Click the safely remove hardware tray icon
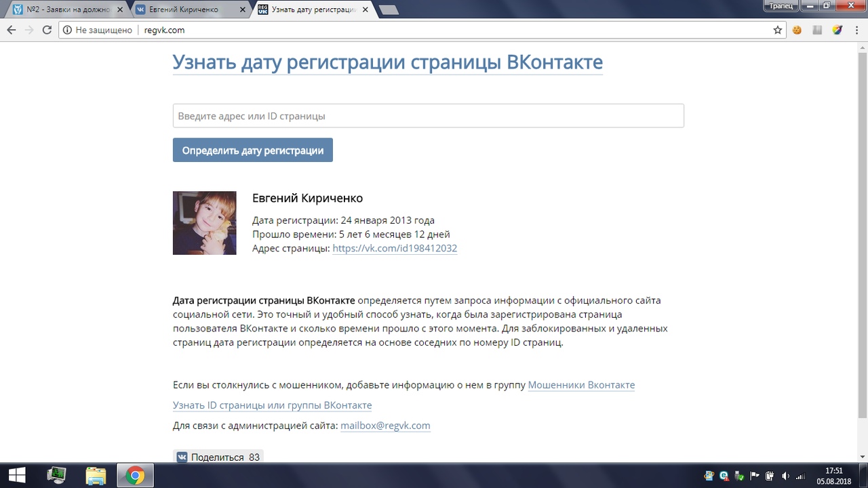Image resolution: width=868 pixels, height=488 pixels. tap(739, 476)
